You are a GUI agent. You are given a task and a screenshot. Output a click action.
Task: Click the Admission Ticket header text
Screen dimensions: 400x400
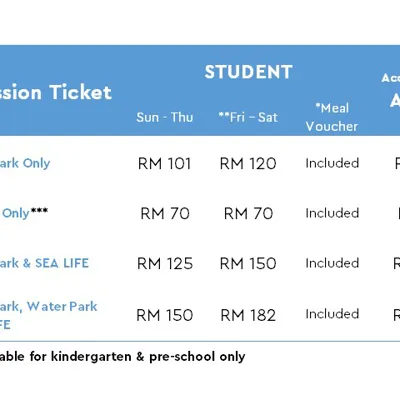pyautogui.click(x=56, y=92)
